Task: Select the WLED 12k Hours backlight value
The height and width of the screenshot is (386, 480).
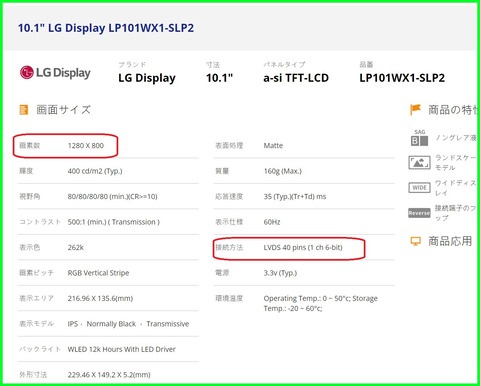Action: coord(122,349)
